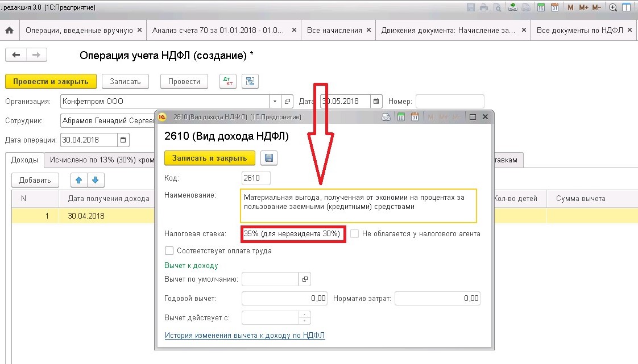Open the open-form icon beside Вычет по умолчанию
The height and width of the screenshot is (364, 638).
pyautogui.click(x=305, y=279)
